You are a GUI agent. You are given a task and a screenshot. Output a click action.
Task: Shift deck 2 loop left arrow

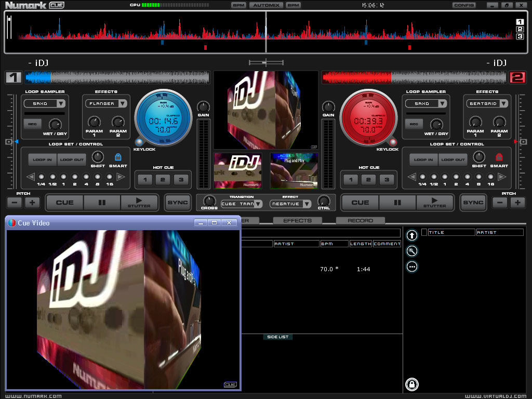(x=411, y=177)
